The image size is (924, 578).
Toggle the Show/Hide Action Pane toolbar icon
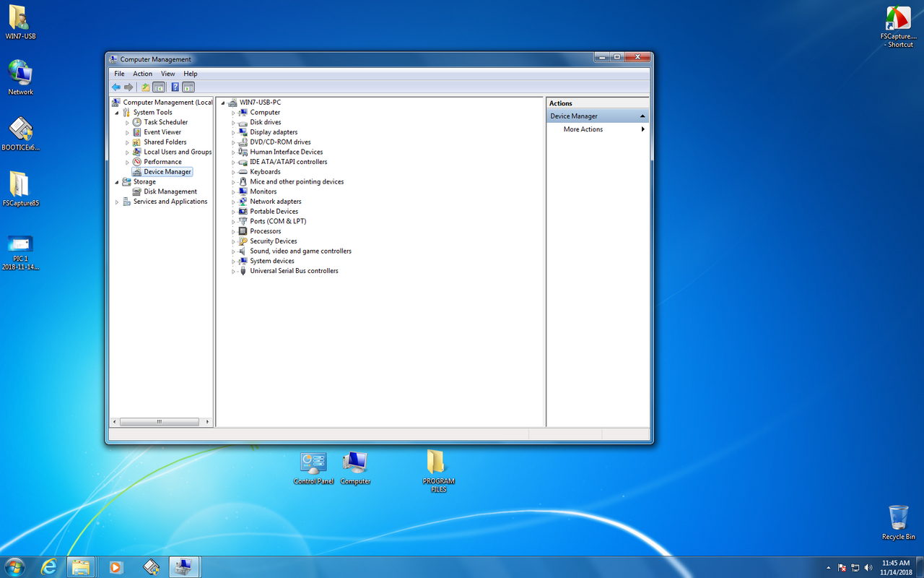188,87
